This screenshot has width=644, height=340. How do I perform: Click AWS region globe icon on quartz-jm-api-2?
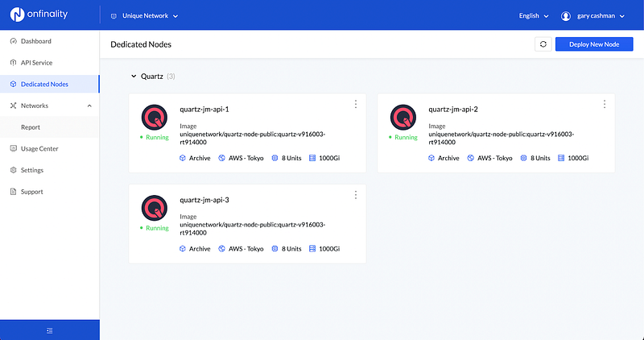pyautogui.click(x=471, y=158)
